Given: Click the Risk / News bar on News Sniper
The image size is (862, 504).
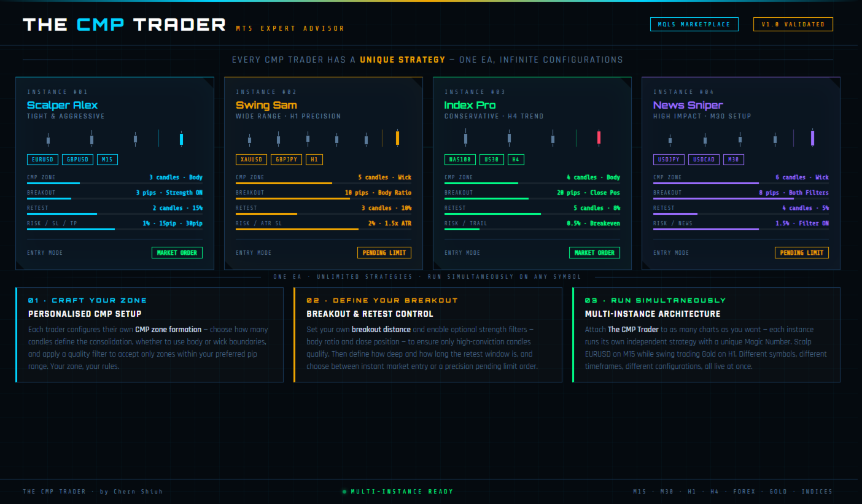Looking at the screenshot, I should point(741,229).
